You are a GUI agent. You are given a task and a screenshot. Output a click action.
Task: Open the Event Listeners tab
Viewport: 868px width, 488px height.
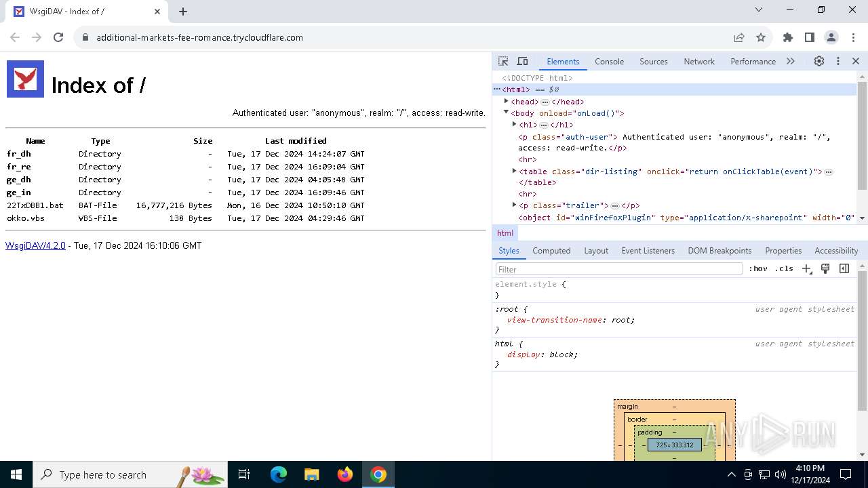point(648,250)
